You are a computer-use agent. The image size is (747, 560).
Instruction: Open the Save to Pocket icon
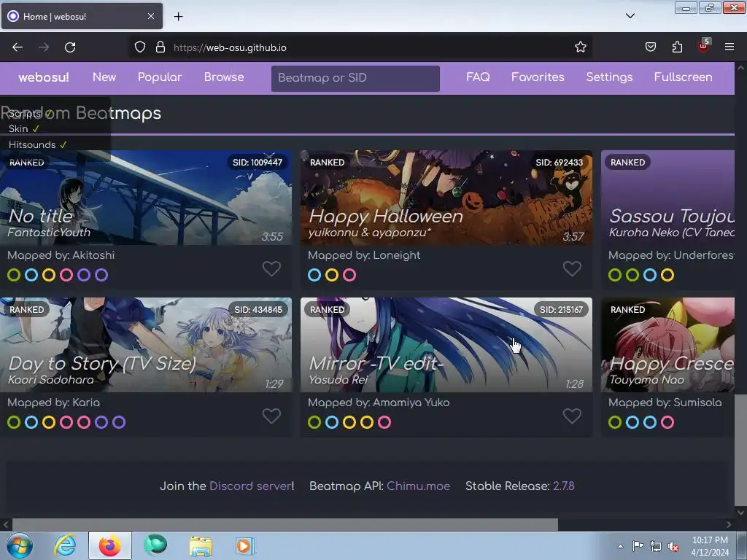(x=651, y=47)
